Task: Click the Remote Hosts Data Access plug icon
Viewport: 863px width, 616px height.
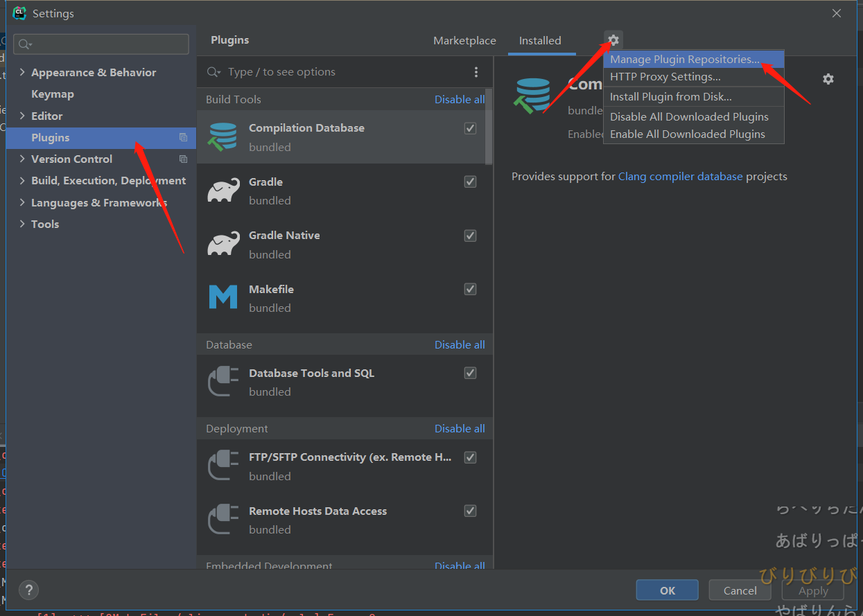Action: point(223,520)
